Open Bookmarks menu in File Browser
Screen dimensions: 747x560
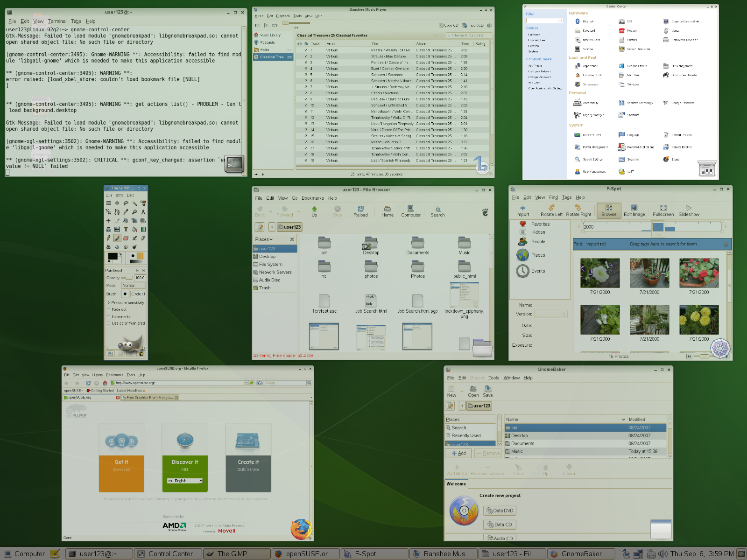coord(312,198)
